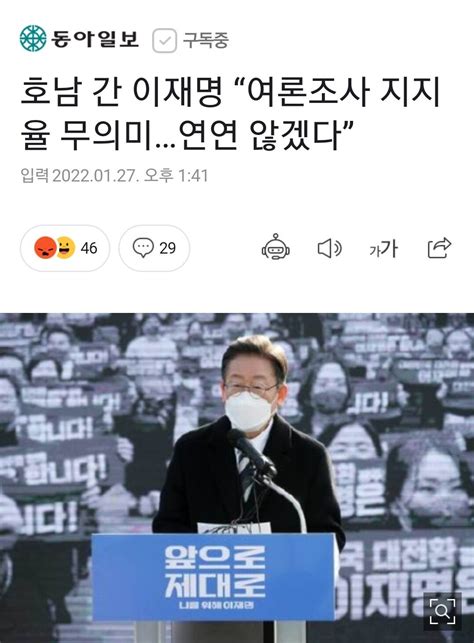The width and height of the screenshot is (474, 643).
Task: Click the number 46 beside reaction emojis
Action: tap(89, 248)
